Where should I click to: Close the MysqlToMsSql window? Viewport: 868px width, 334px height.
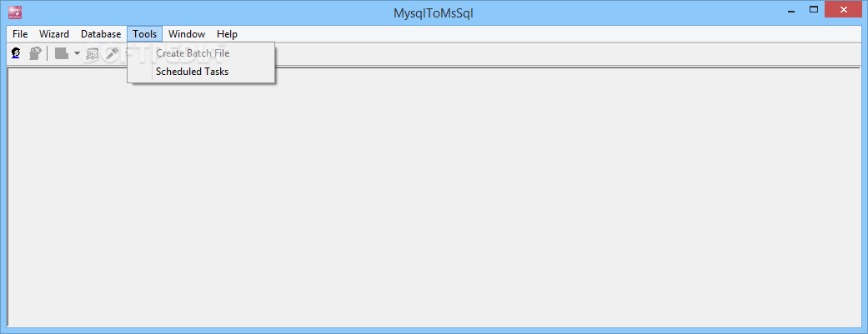click(844, 9)
